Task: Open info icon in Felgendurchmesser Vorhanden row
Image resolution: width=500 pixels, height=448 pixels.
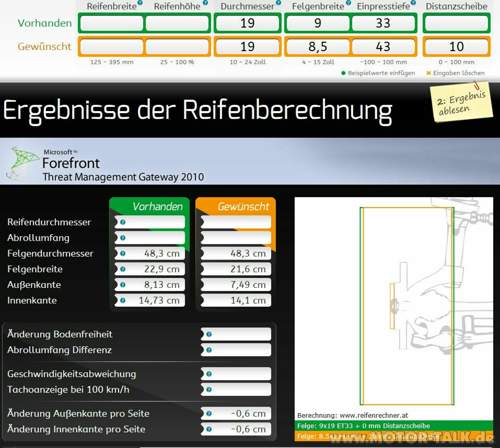Action: (123, 253)
